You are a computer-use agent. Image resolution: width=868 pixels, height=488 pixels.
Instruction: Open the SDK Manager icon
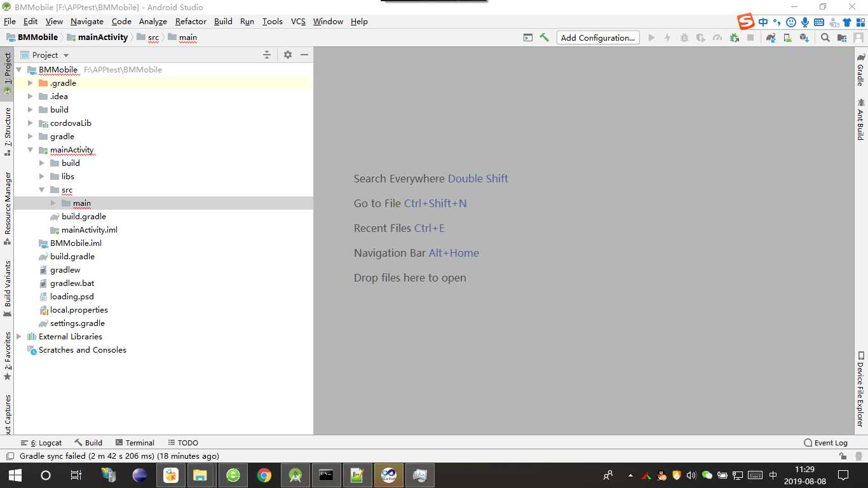pos(804,37)
